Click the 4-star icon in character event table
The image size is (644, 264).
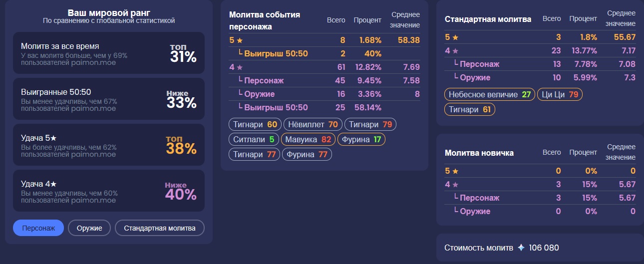click(x=240, y=67)
